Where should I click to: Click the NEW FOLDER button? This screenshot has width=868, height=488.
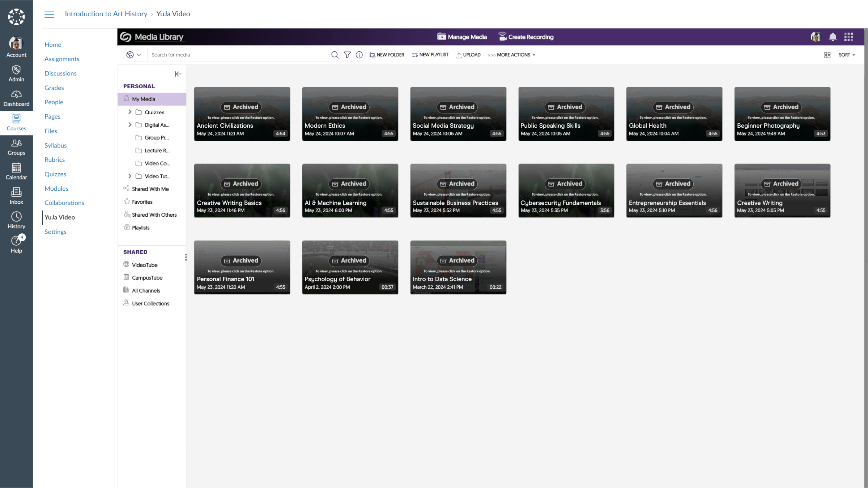(x=387, y=55)
